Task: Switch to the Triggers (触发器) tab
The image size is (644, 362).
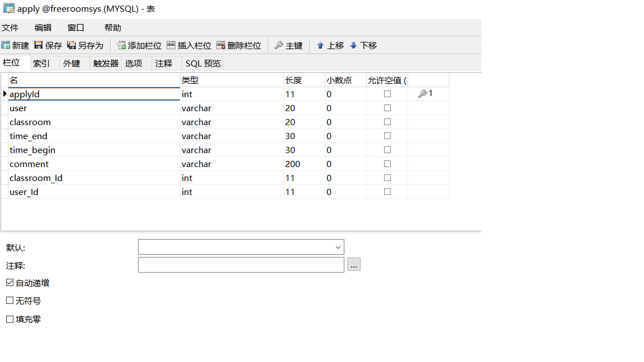Action: [106, 63]
